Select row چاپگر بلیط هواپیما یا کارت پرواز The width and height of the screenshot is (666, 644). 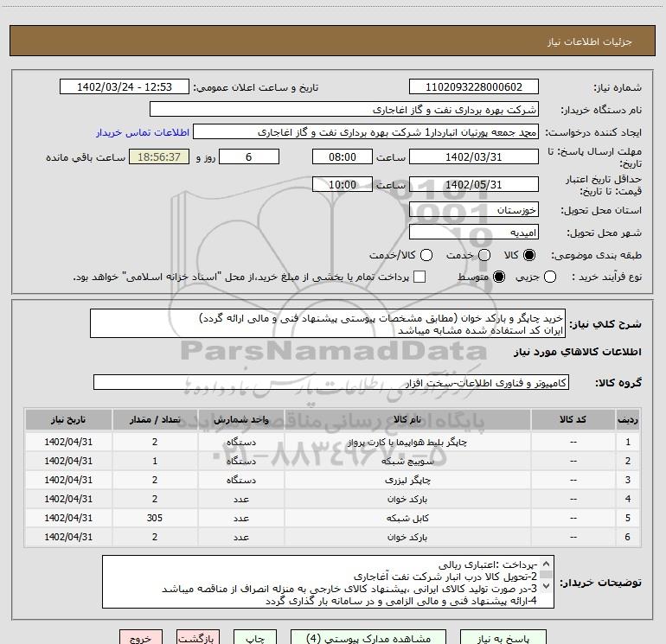[333, 442]
